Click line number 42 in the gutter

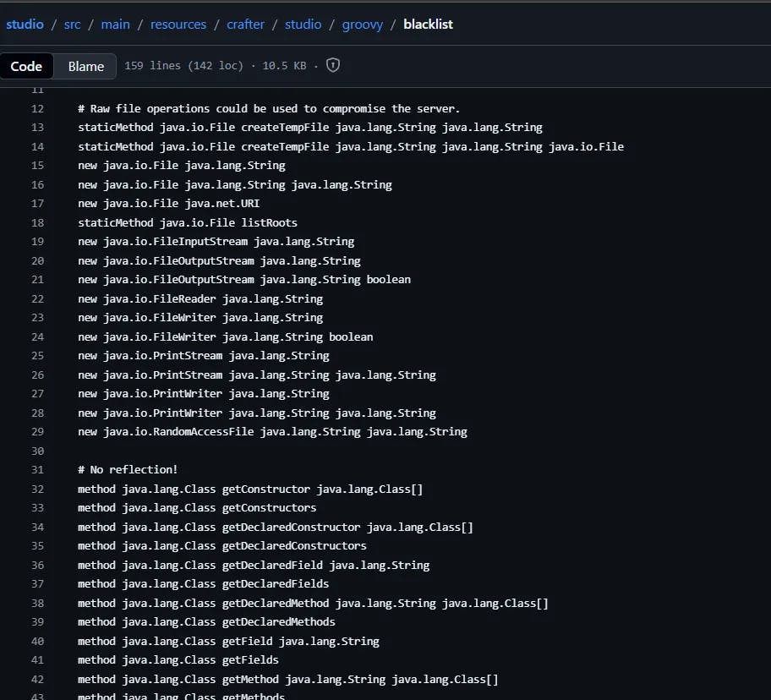(37, 680)
